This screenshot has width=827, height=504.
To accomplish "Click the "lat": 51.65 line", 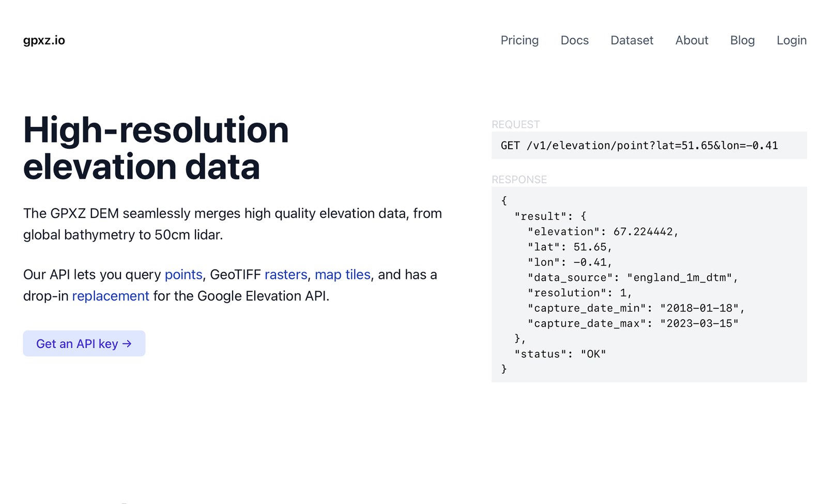I will click(x=570, y=247).
